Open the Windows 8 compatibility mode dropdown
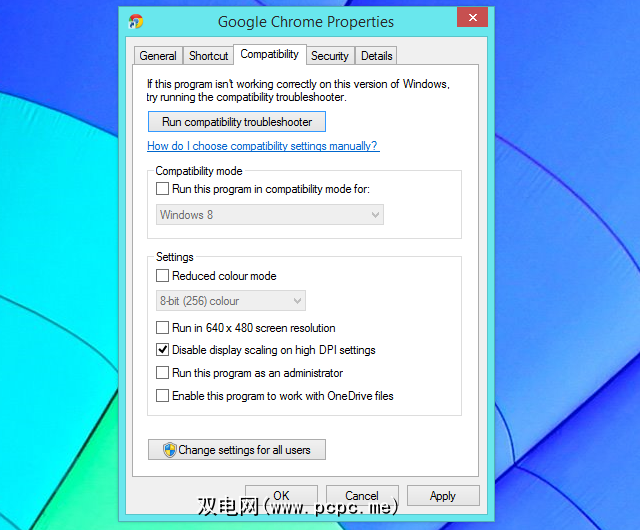Screen dimensions: 640x530 [270, 215]
